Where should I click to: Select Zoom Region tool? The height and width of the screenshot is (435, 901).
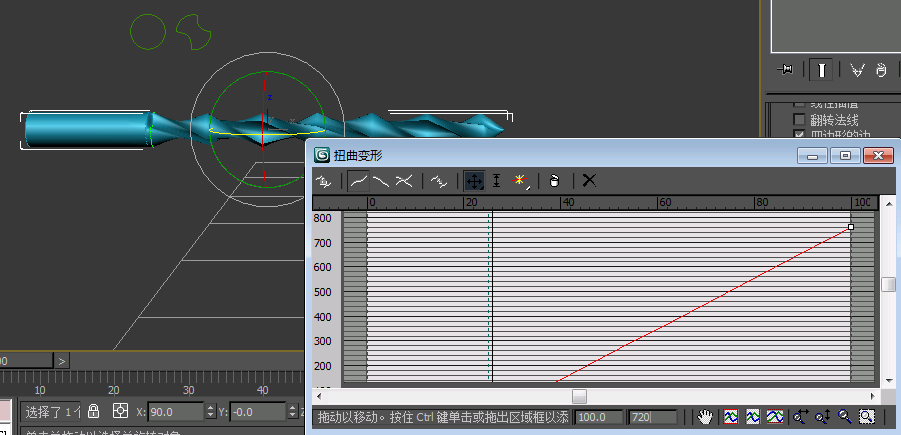867,417
